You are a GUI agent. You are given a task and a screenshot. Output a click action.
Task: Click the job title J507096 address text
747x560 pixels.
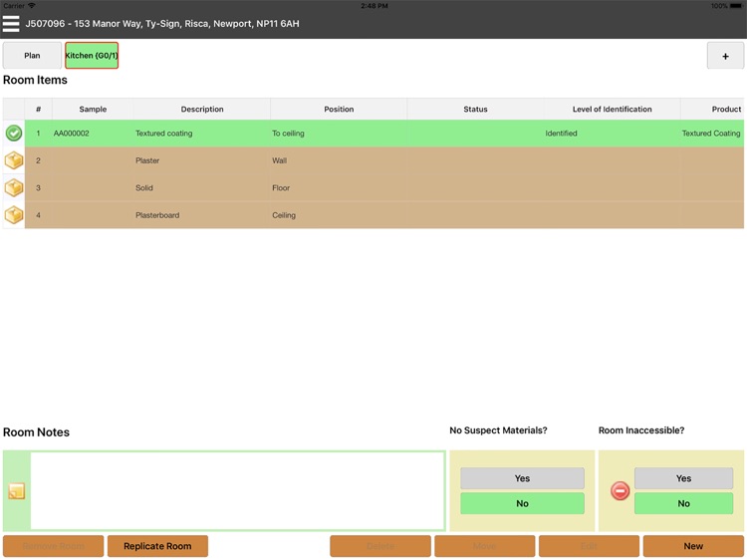[162, 23]
